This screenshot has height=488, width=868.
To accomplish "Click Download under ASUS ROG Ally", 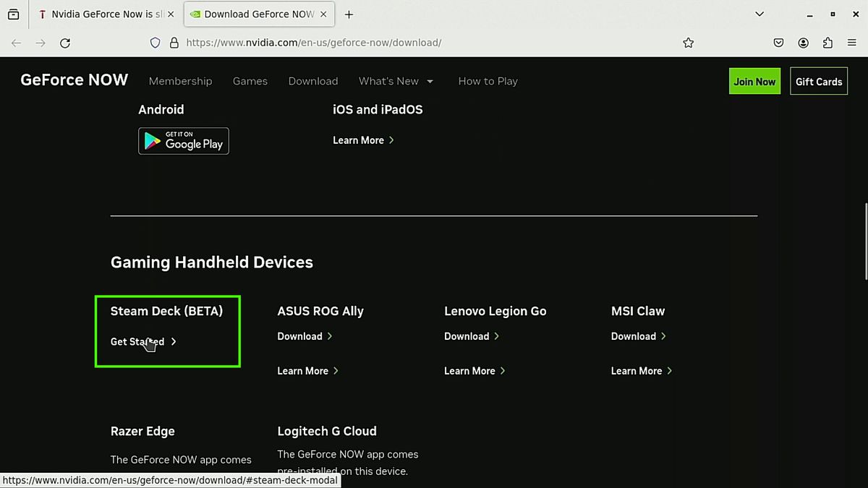I will (299, 335).
